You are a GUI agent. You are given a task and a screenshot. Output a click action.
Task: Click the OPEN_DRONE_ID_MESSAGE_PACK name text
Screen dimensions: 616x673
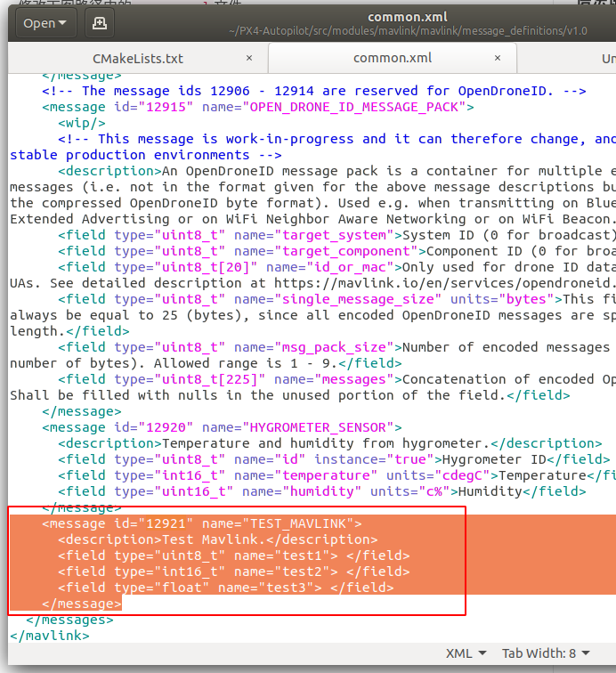pos(354,107)
